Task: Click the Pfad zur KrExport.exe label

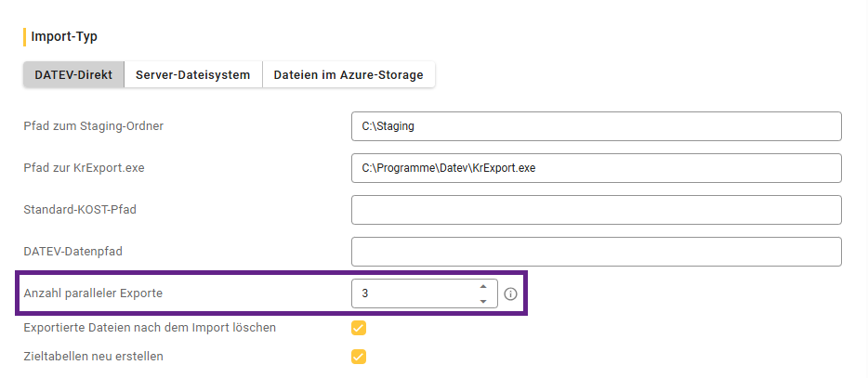Action: coord(85,168)
